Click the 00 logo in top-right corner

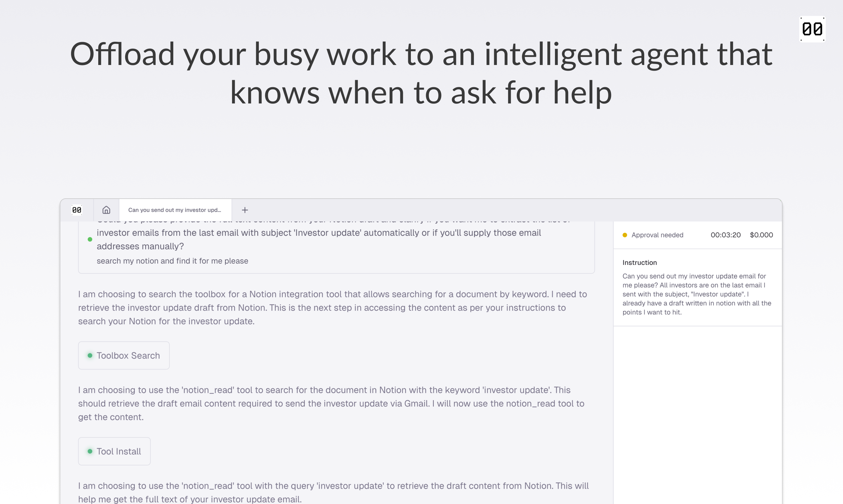click(812, 29)
